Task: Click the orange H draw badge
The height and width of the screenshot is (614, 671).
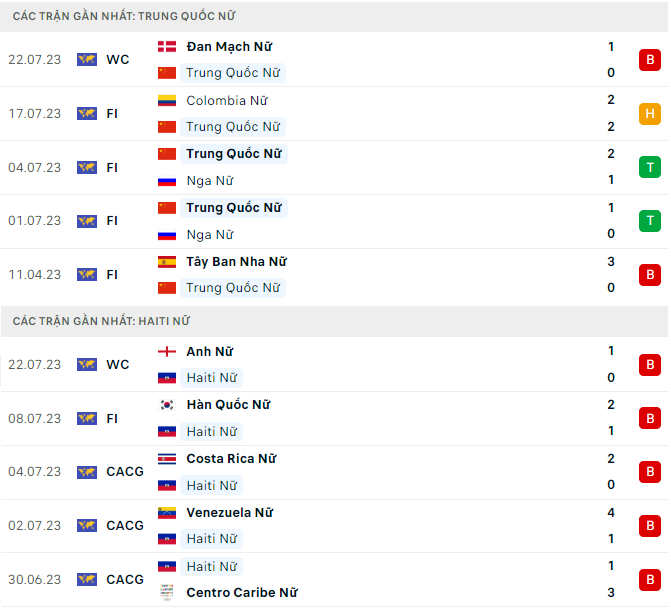Action: click(650, 114)
